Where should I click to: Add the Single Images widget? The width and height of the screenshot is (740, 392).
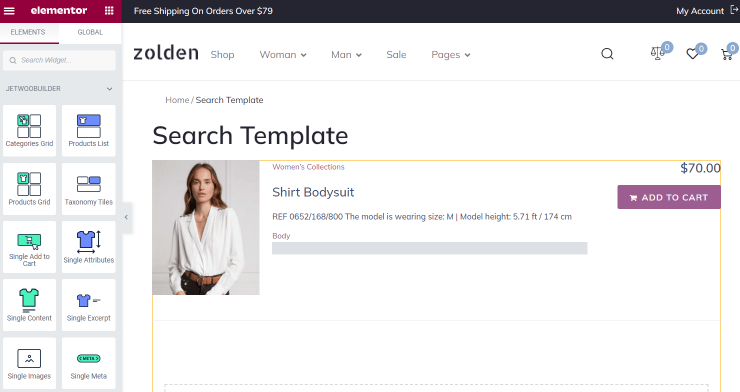(29, 363)
